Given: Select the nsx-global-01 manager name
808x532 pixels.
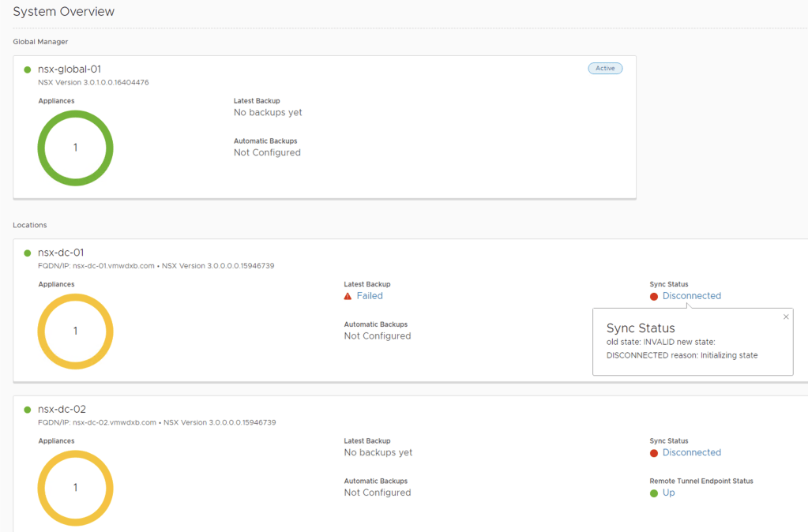Looking at the screenshot, I should [70, 69].
